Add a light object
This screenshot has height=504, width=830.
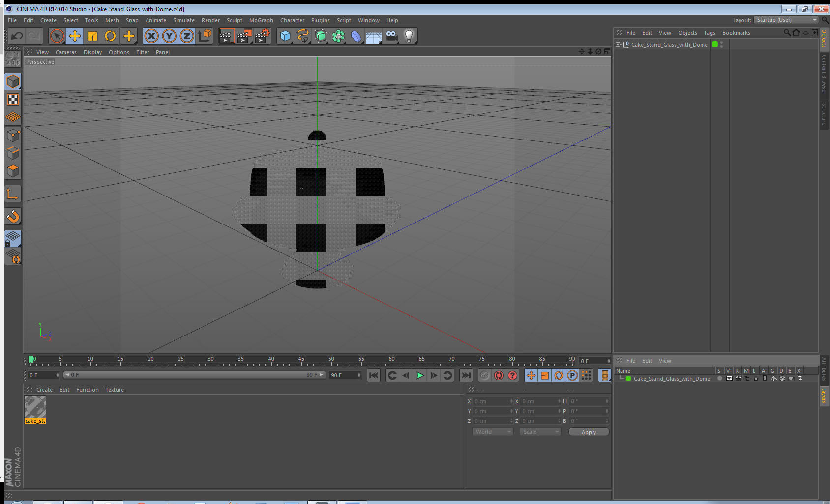click(x=409, y=36)
